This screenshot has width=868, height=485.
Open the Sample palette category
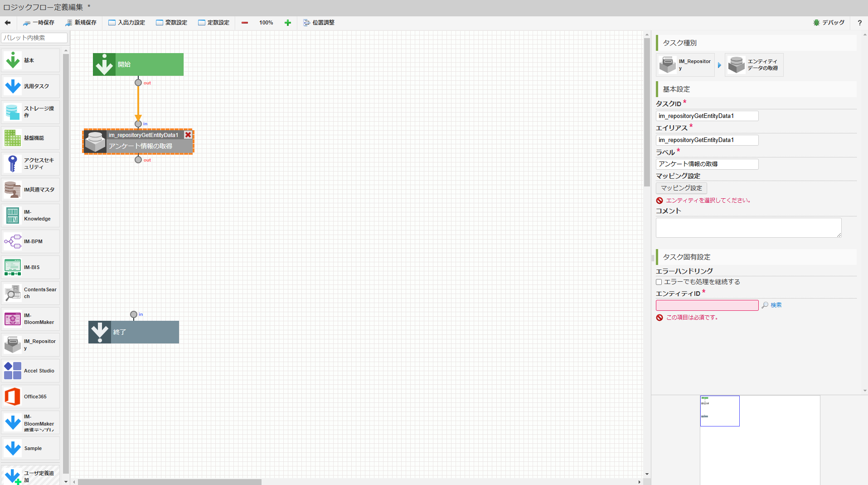pos(12,448)
